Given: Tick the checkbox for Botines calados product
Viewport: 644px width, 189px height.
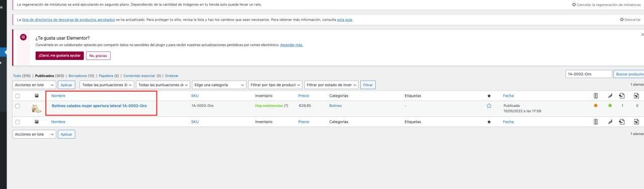Looking at the screenshot, I should pyautogui.click(x=18, y=106).
